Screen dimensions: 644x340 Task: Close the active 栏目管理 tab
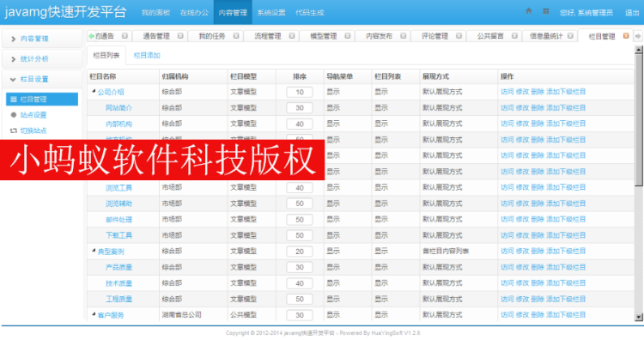click(626, 36)
